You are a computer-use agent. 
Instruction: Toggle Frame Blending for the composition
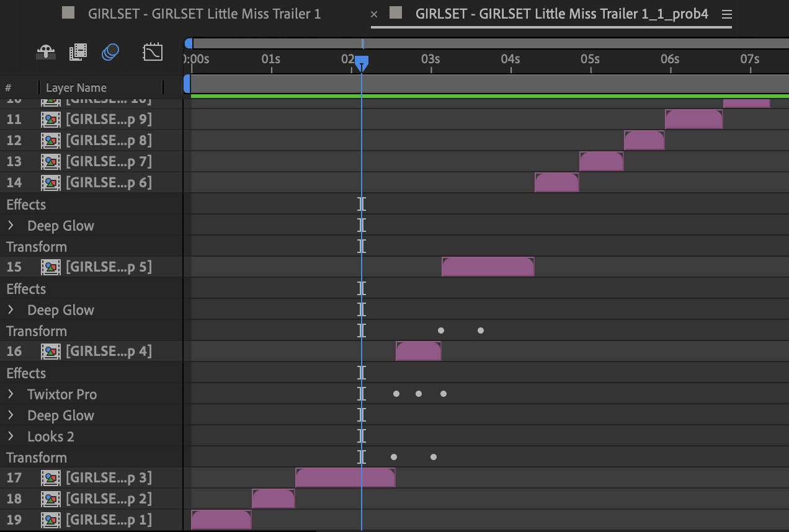78,52
